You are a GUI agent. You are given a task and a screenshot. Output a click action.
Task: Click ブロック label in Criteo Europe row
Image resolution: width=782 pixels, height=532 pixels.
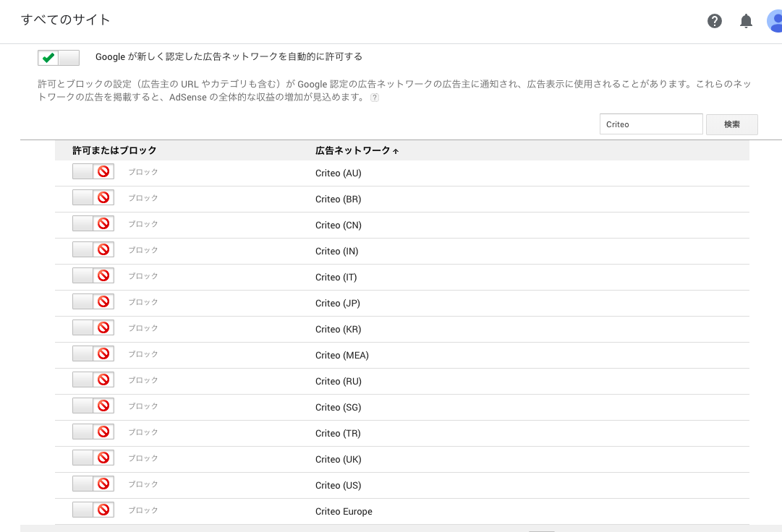(x=143, y=510)
